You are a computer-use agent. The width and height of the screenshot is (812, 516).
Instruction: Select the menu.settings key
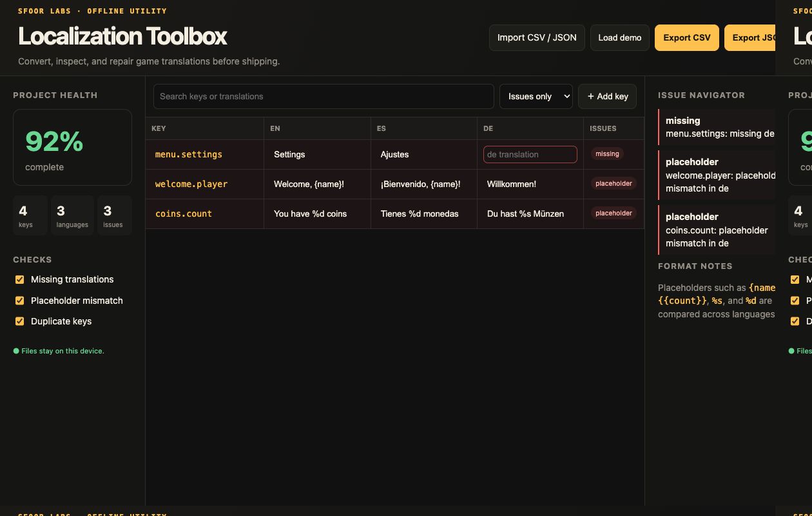(189, 154)
